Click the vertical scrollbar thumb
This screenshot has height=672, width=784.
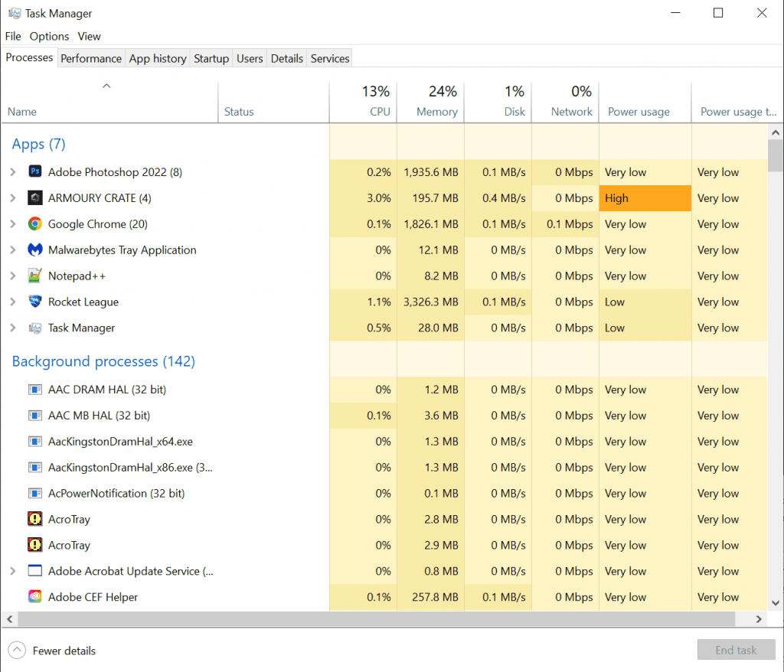click(776, 155)
